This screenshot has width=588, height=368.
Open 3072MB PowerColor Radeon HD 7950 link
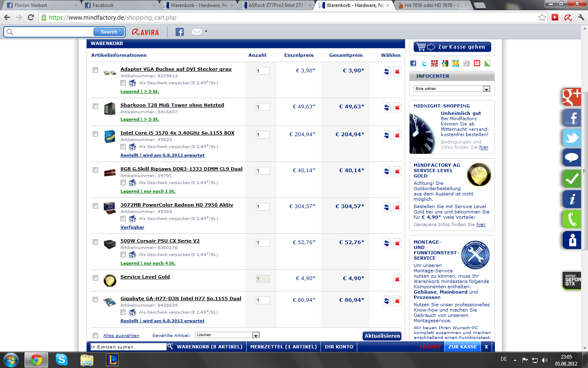tap(177, 205)
